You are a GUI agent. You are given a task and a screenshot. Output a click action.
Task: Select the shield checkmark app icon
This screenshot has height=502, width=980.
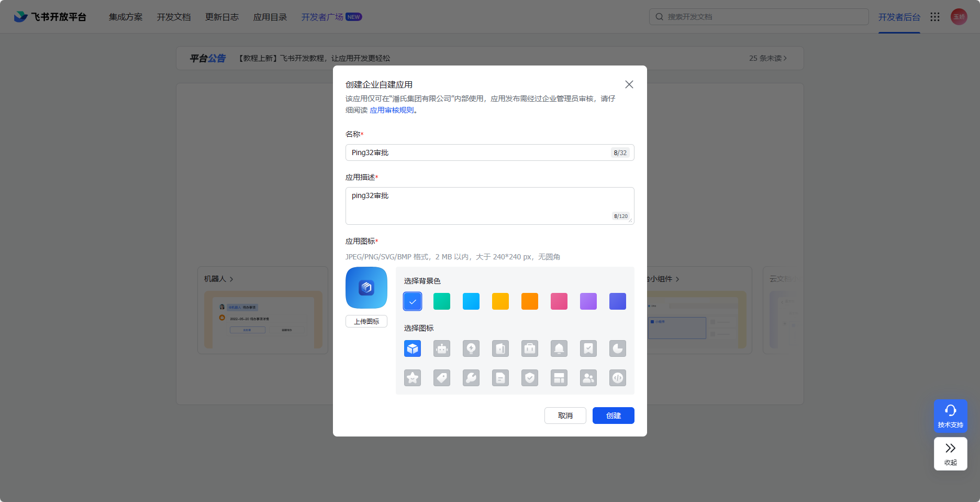tap(530, 378)
